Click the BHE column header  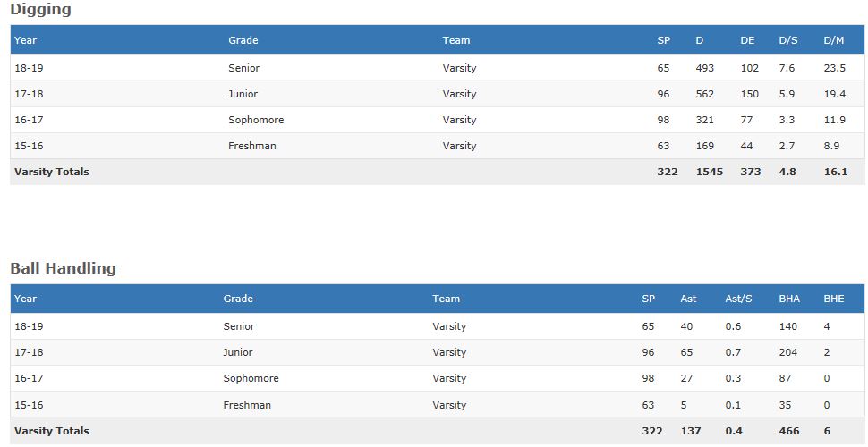click(x=833, y=299)
